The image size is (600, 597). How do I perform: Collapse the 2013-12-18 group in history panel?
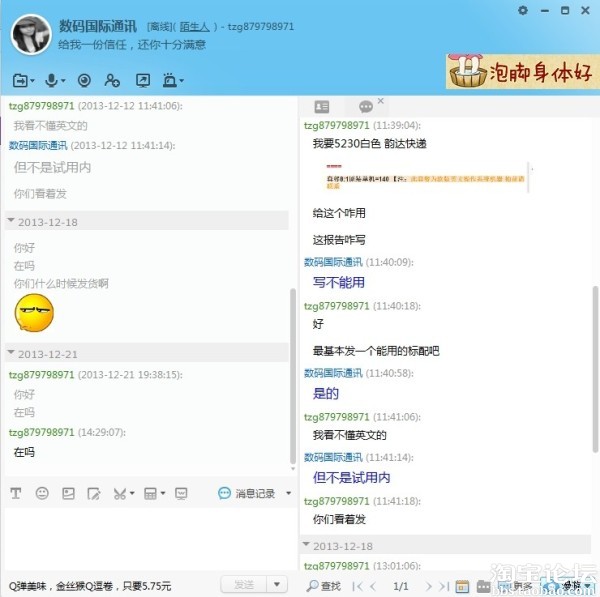[306, 544]
